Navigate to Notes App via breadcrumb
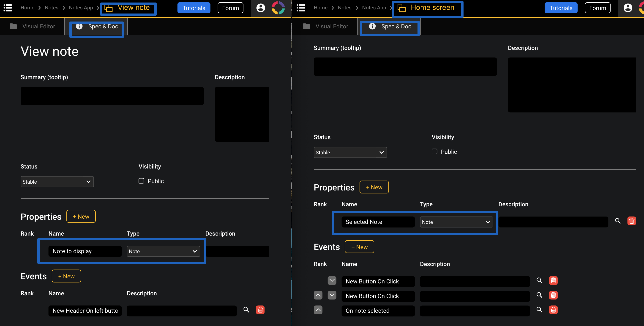Image resolution: width=644 pixels, height=326 pixels. click(x=81, y=8)
